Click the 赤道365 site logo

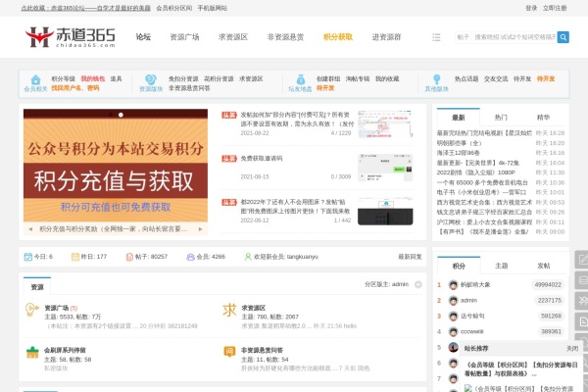coord(71,37)
